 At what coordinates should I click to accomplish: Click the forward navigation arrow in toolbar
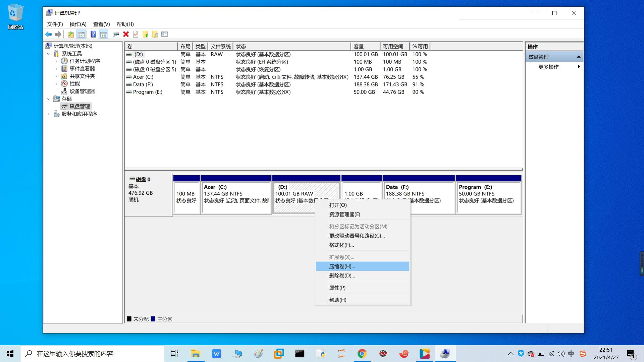click(58, 34)
